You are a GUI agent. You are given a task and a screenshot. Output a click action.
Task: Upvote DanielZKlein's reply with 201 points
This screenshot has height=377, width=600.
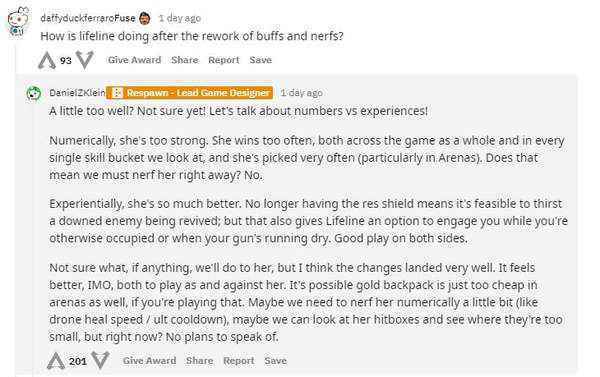click(x=56, y=361)
